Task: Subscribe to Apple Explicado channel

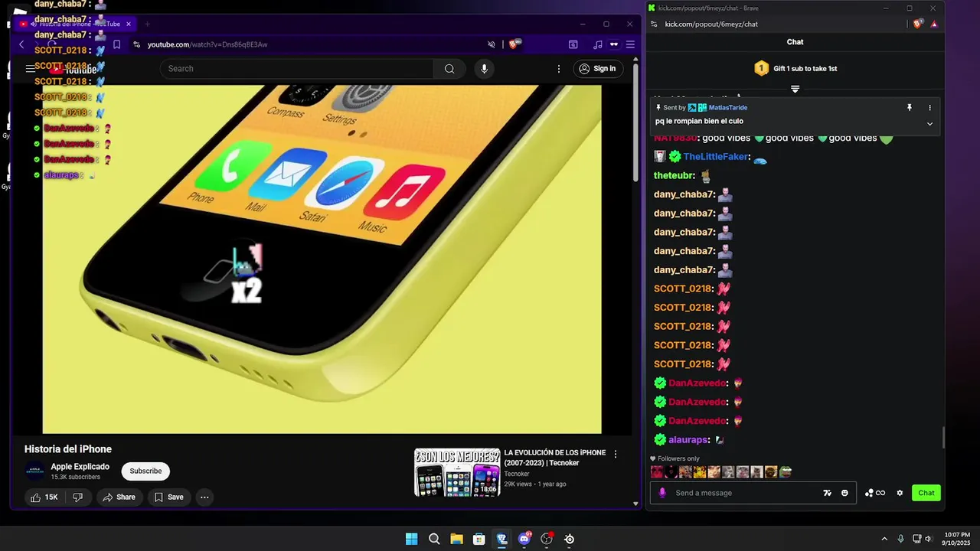Action: [145, 471]
